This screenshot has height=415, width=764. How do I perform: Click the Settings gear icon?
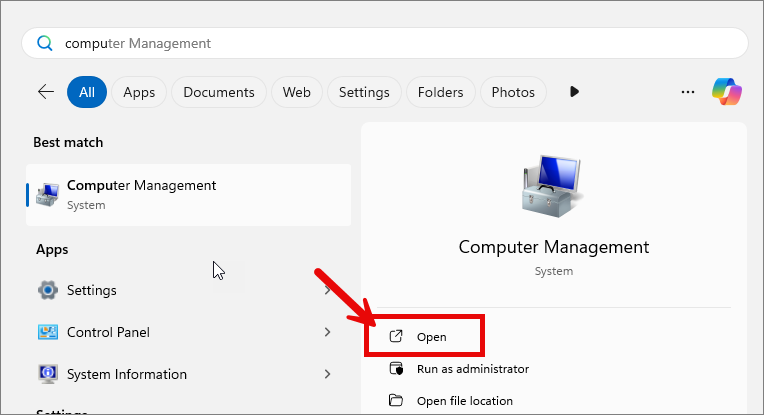48,290
